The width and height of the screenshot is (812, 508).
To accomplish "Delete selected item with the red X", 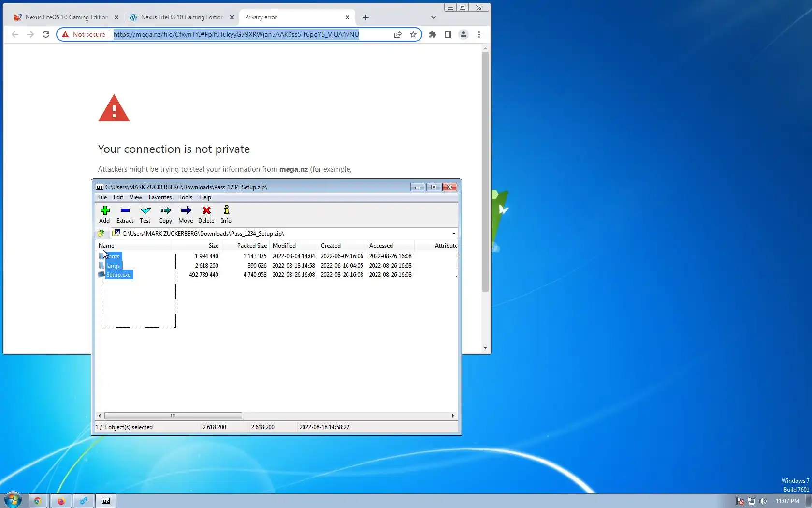I will pos(206,214).
